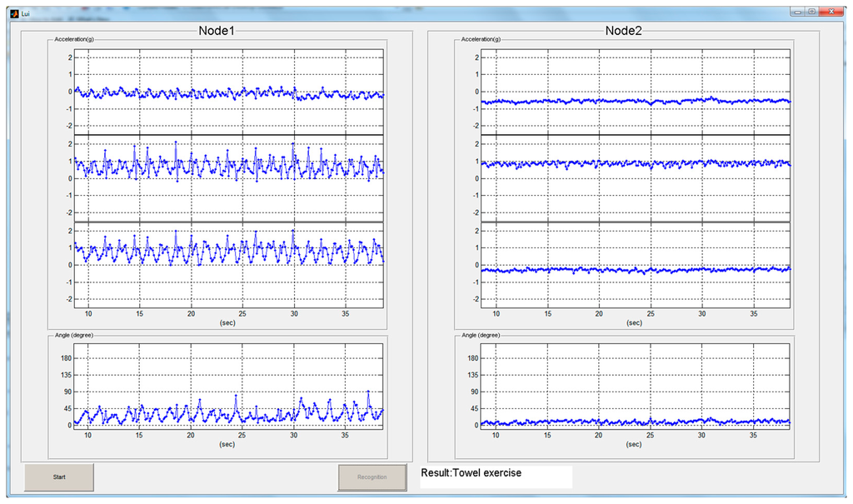Select the Node2 panel title
This screenshot has height=504, width=853.
(623, 31)
